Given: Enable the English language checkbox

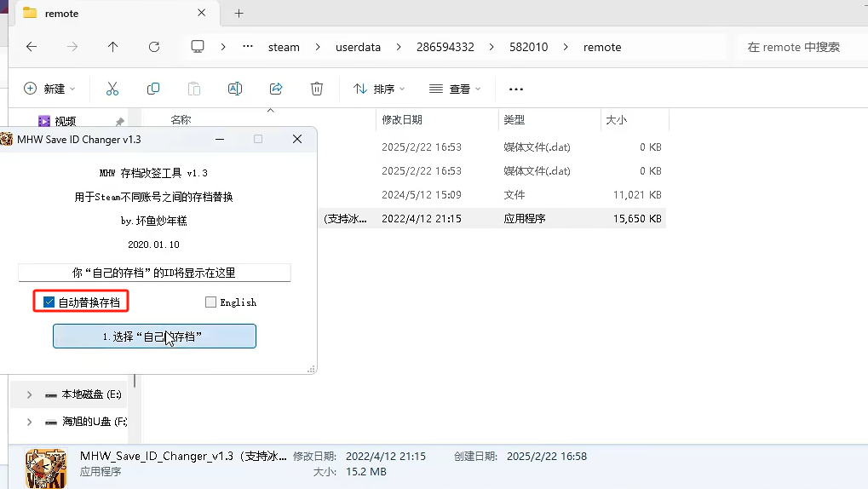Looking at the screenshot, I should (210, 302).
